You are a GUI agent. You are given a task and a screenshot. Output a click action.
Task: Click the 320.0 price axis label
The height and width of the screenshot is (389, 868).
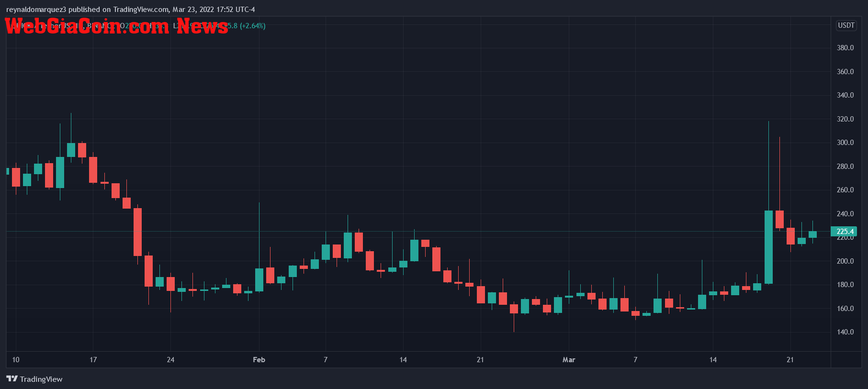click(x=845, y=119)
